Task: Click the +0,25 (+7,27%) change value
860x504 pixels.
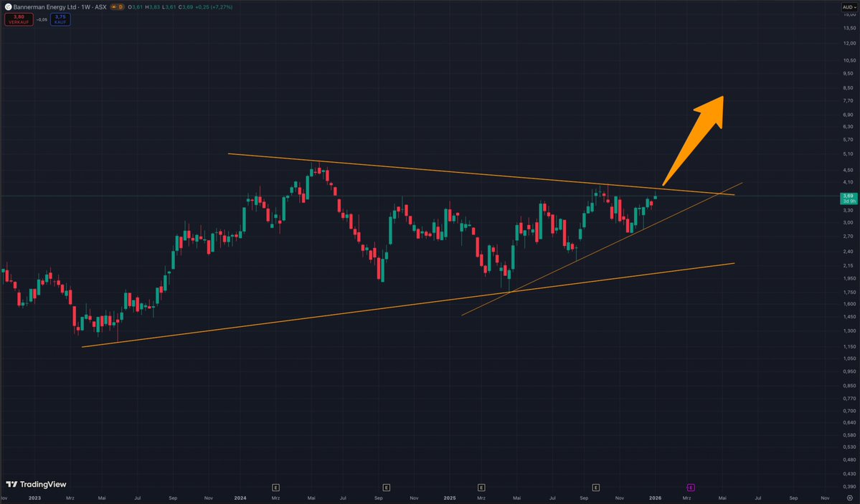Action: (213, 7)
